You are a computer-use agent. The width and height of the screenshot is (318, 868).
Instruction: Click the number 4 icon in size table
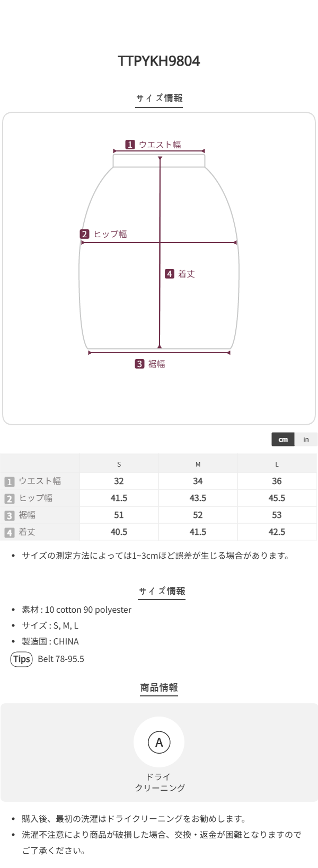pyautogui.click(x=9, y=532)
